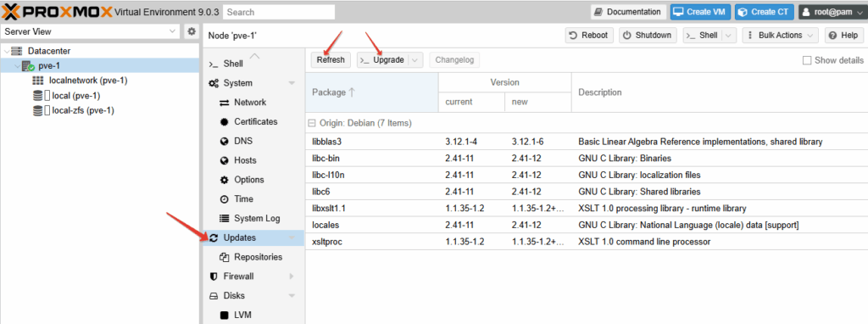
Task: Click the DNS globe icon
Action: point(224,142)
